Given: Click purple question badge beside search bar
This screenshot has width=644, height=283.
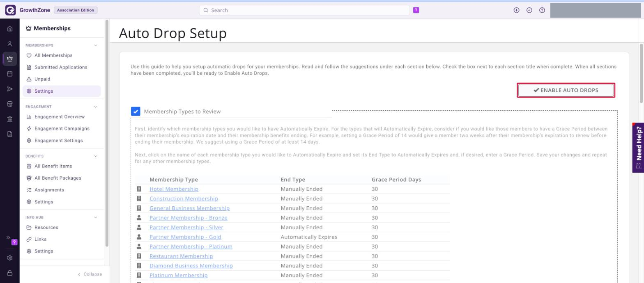Looking at the screenshot, I should click(x=416, y=10).
